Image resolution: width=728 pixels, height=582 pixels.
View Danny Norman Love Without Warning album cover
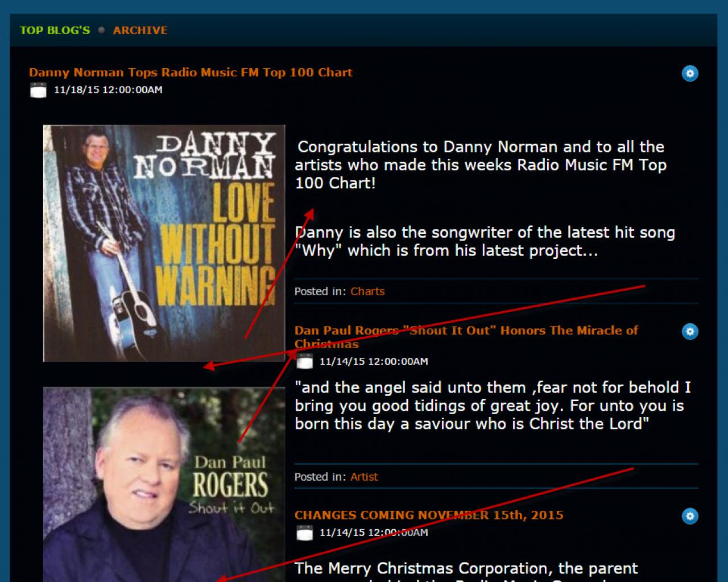click(x=164, y=243)
